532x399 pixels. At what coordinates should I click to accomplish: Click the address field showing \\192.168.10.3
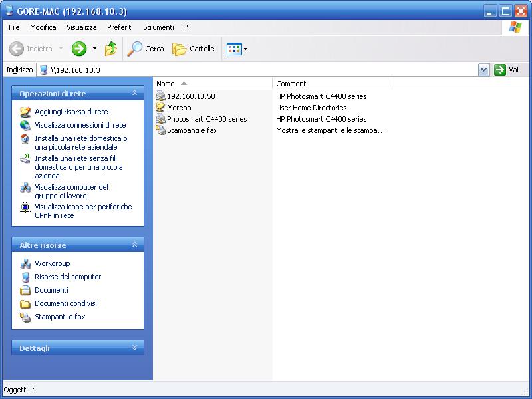(x=258, y=70)
